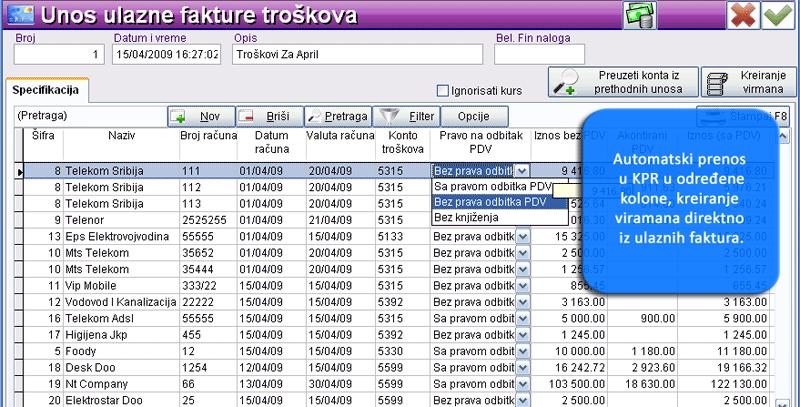Toggle the Ignorisati kurs checkbox
Viewport: 800px width, 407px height.
tap(444, 90)
